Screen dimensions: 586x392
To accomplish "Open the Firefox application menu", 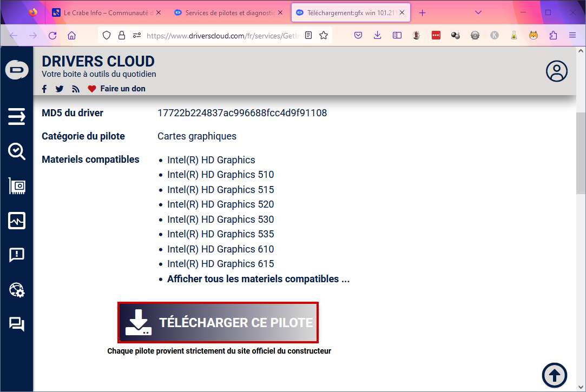I will tap(572, 36).
